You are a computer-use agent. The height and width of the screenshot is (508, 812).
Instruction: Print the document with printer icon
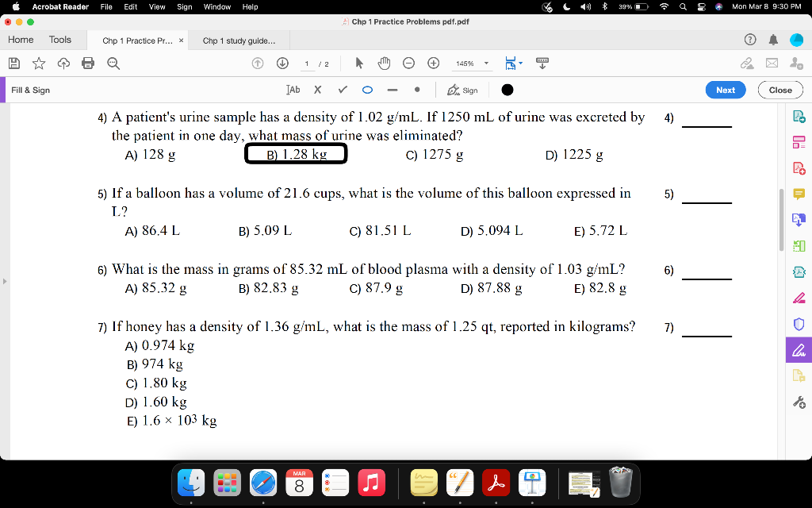tap(88, 63)
